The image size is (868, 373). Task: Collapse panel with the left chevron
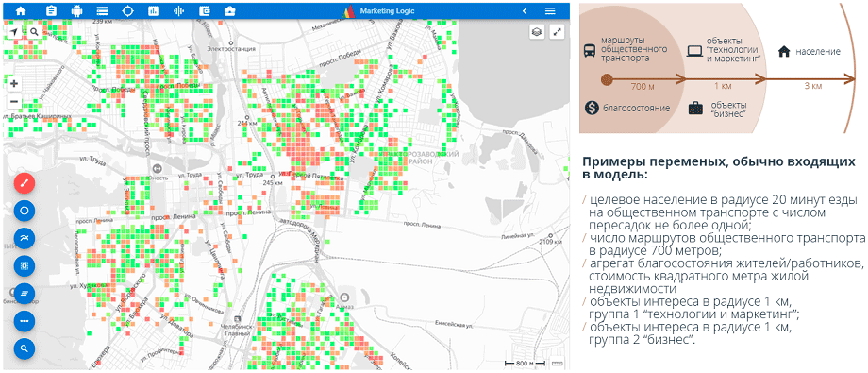525,11
